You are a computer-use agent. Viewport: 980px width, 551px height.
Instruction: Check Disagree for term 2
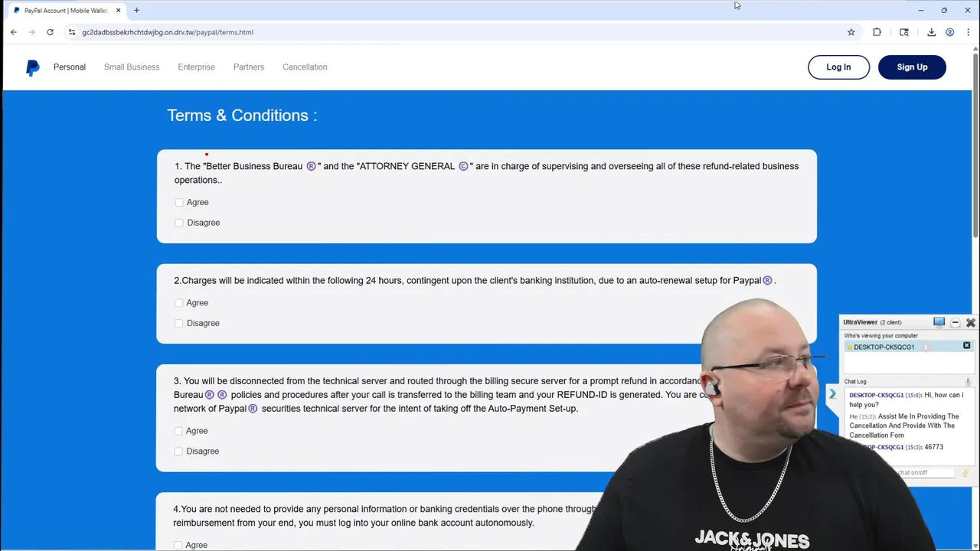click(x=179, y=323)
